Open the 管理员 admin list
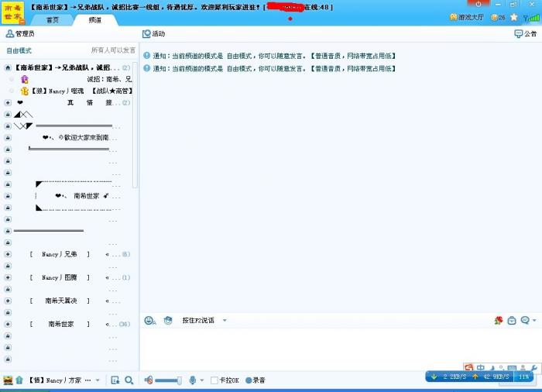The width and height of the screenshot is (542, 392). click(x=20, y=33)
